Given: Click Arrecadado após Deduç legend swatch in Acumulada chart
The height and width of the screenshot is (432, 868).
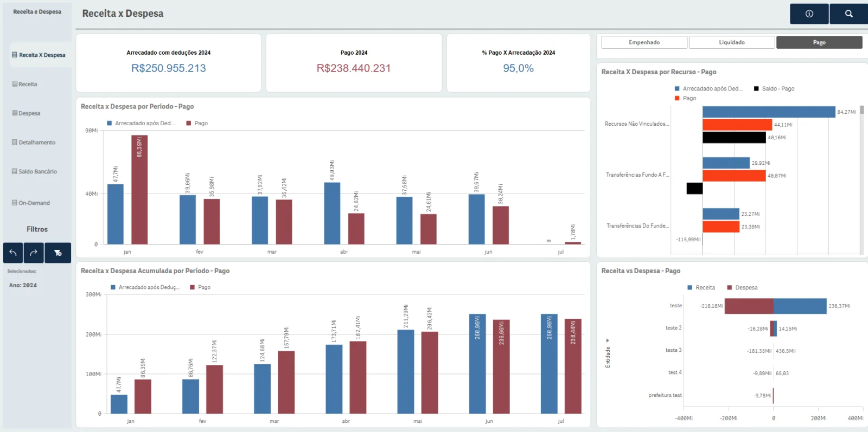Looking at the screenshot, I should pos(113,287).
